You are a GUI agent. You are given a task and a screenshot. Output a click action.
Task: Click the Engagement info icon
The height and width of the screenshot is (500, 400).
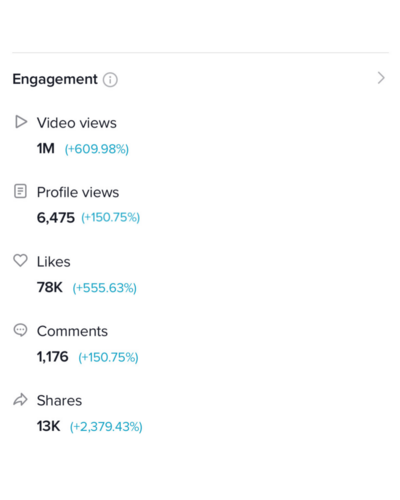110,80
